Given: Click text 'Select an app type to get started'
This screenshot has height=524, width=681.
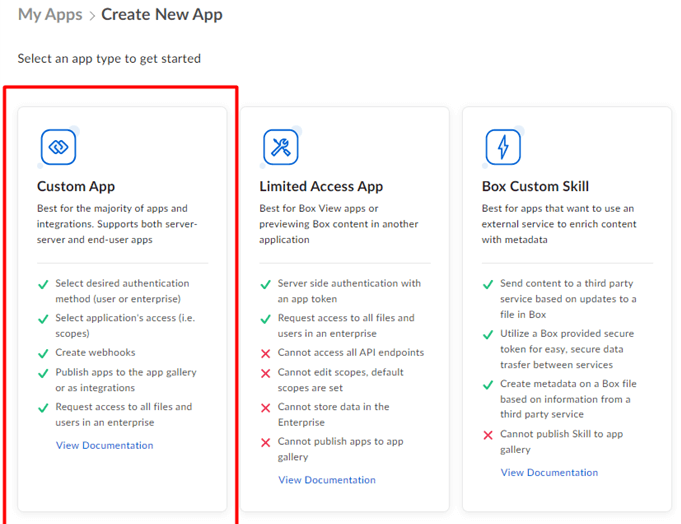Looking at the screenshot, I should [x=109, y=59].
